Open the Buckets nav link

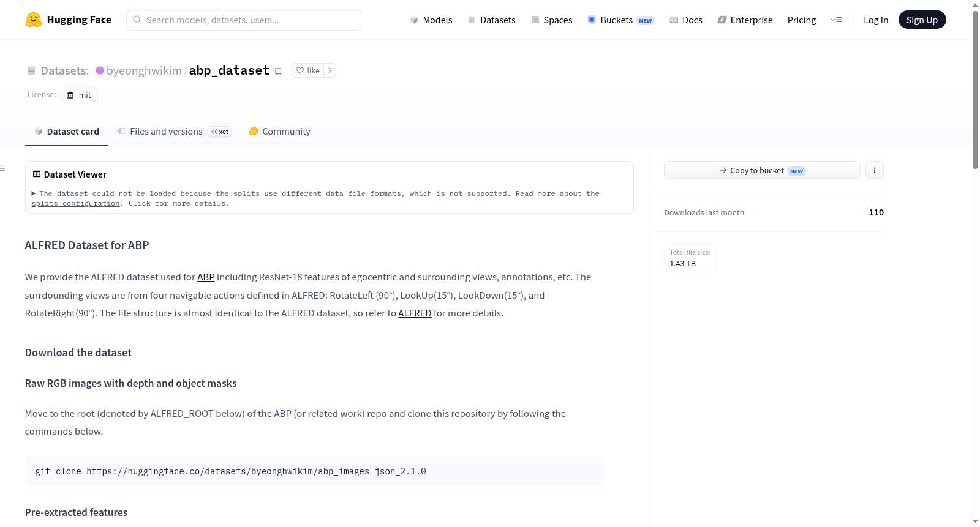click(x=620, y=20)
